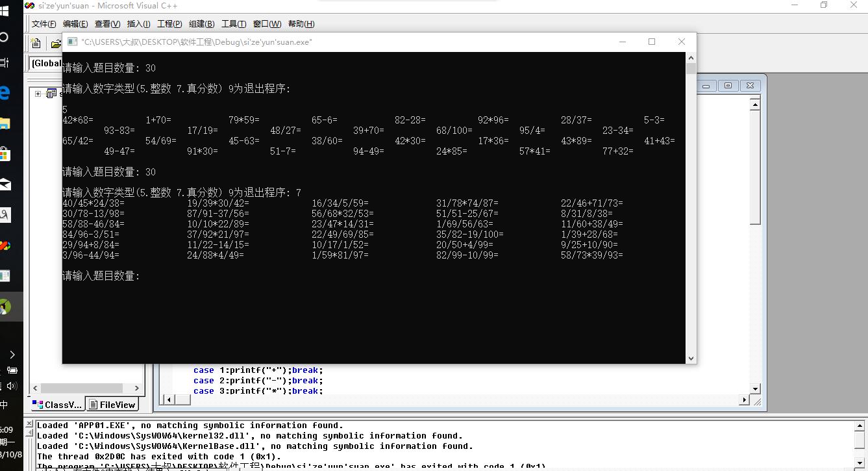Click the code editor horizontal scroll left arrow

tap(169, 400)
